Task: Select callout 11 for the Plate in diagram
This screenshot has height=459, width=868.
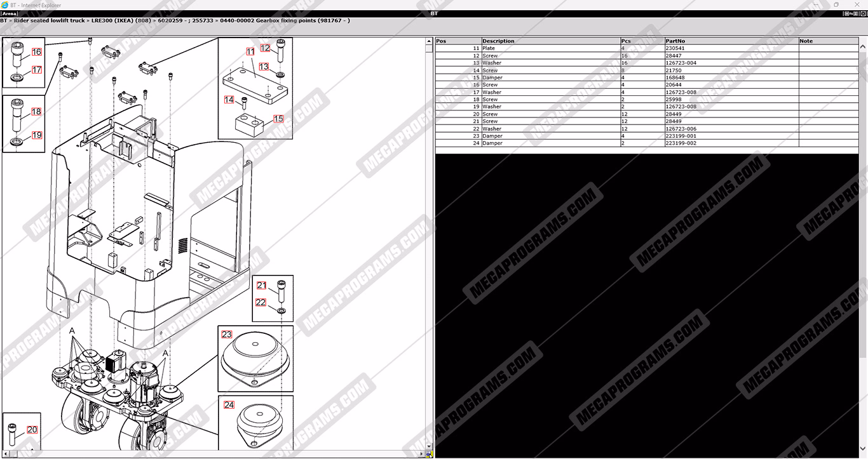Action: (x=250, y=51)
